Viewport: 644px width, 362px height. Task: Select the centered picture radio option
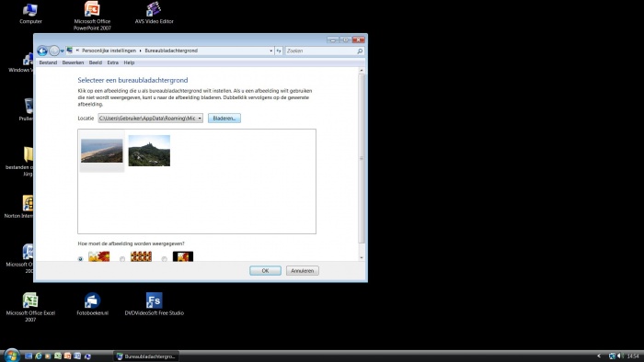165,259
